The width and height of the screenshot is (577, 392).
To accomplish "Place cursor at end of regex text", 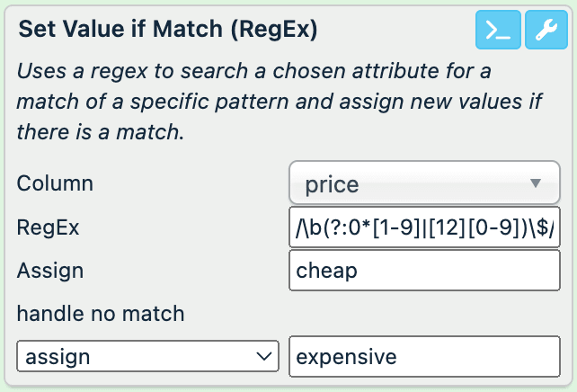I will (x=556, y=227).
